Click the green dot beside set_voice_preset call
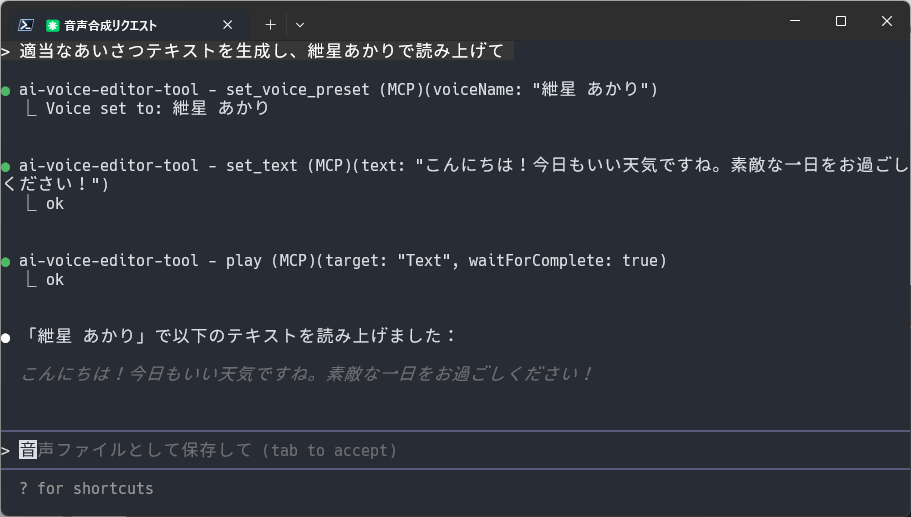The height and width of the screenshot is (517, 911). click(x=6, y=91)
